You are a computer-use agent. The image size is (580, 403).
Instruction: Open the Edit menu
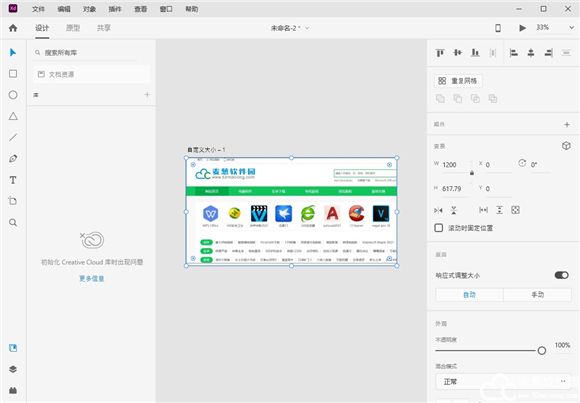pos(64,9)
